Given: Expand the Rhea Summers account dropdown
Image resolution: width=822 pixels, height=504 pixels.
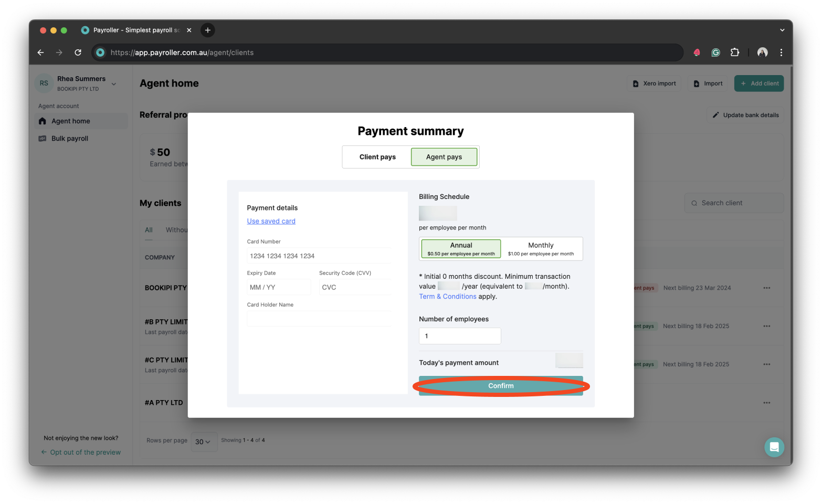Looking at the screenshot, I should [x=114, y=84].
